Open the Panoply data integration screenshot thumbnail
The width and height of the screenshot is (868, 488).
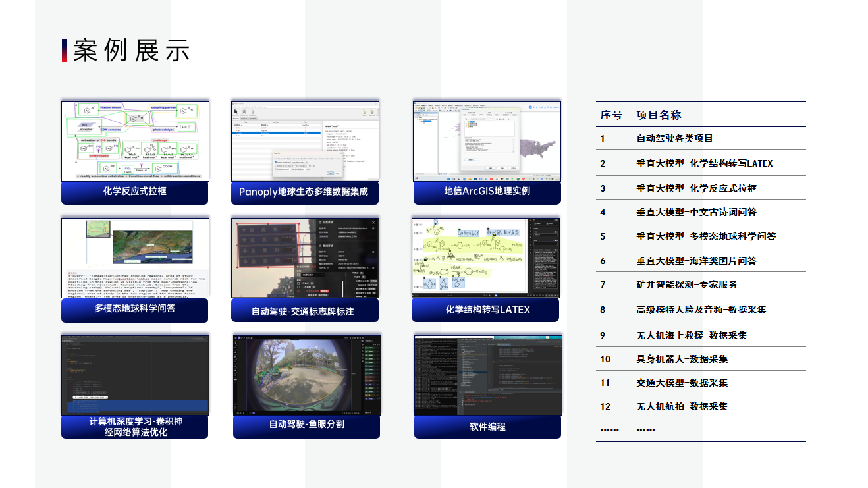(x=305, y=141)
